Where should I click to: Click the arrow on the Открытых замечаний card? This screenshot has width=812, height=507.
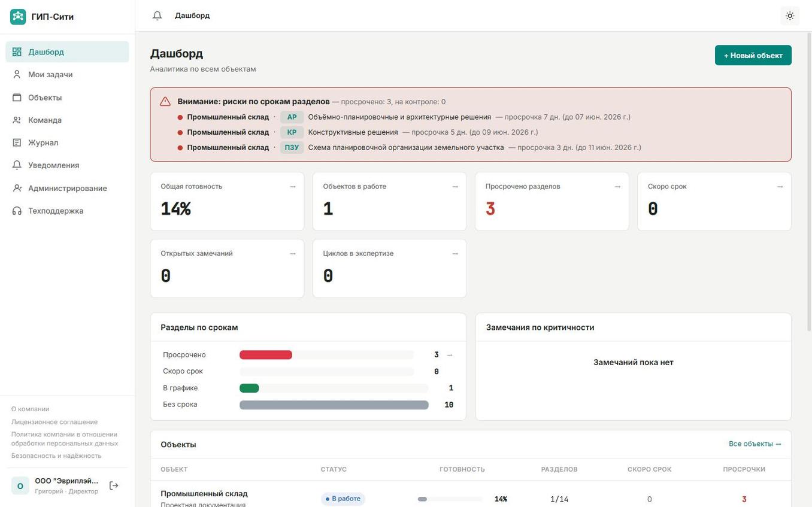pyautogui.click(x=292, y=254)
